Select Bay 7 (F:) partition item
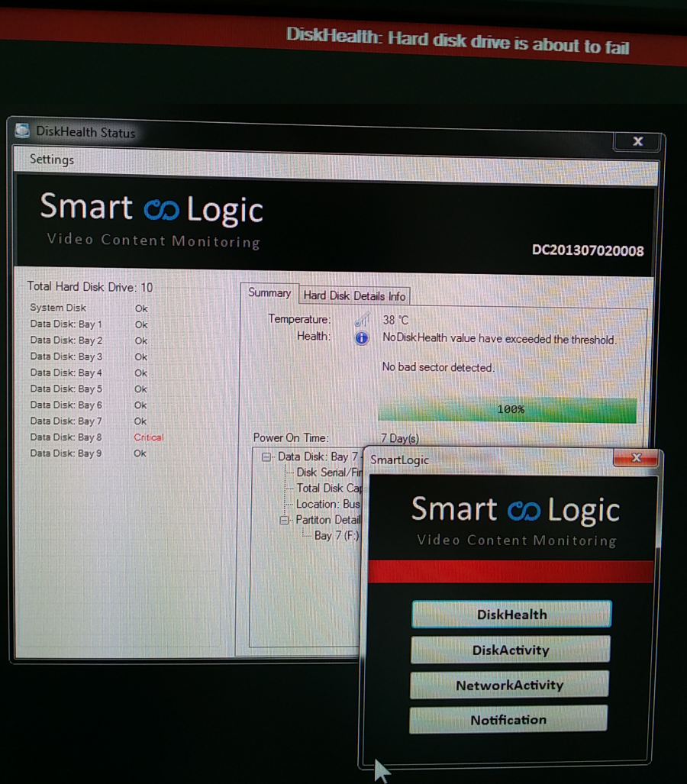The width and height of the screenshot is (687, 784). [336, 536]
